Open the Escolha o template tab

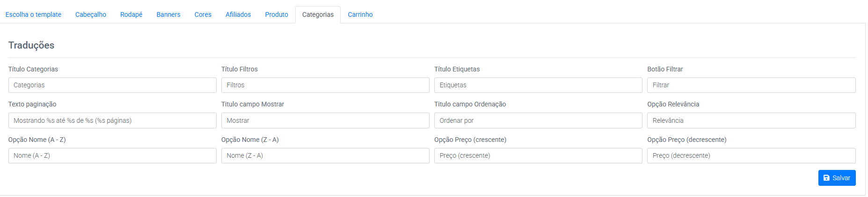(33, 14)
